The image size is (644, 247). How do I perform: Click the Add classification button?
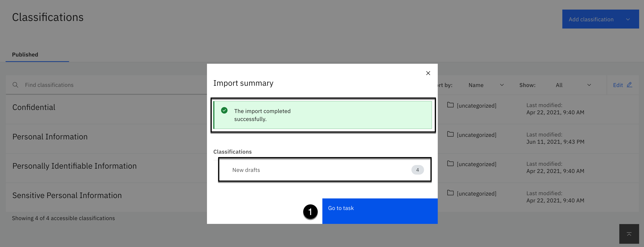pyautogui.click(x=591, y=19)
